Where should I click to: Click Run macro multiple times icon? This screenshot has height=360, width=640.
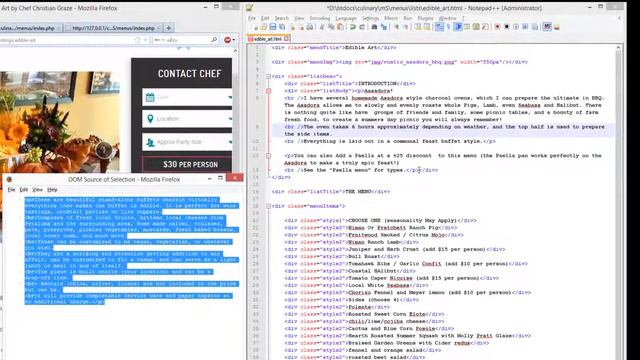[x=525, y=27]
